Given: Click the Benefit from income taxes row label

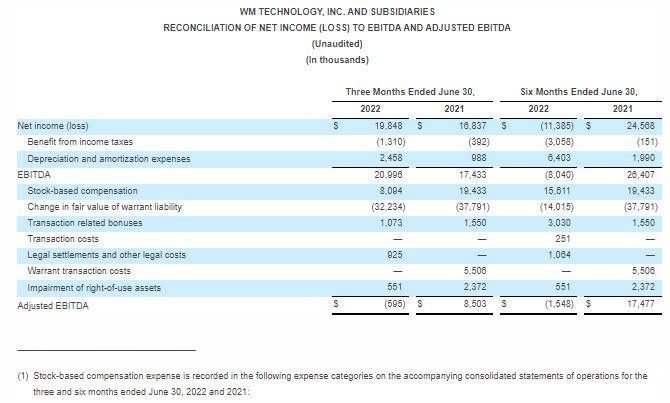Looking at the screenshot, I should pos(80,142).
